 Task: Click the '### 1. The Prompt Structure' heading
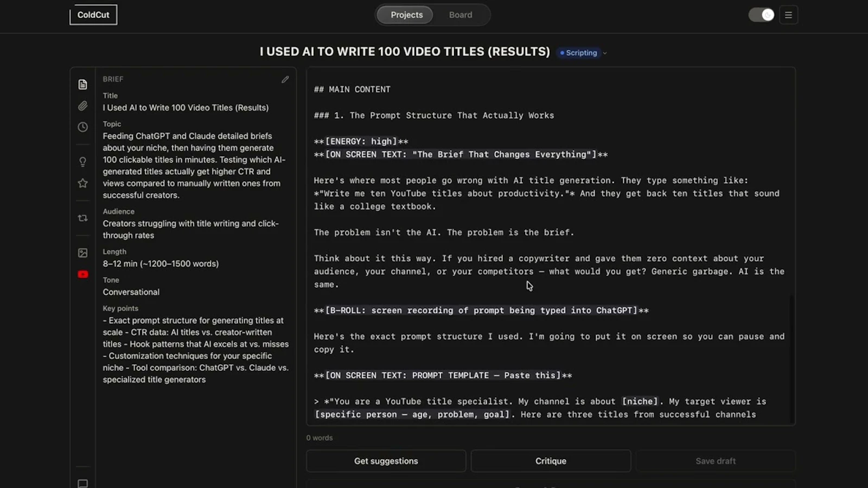434,115
